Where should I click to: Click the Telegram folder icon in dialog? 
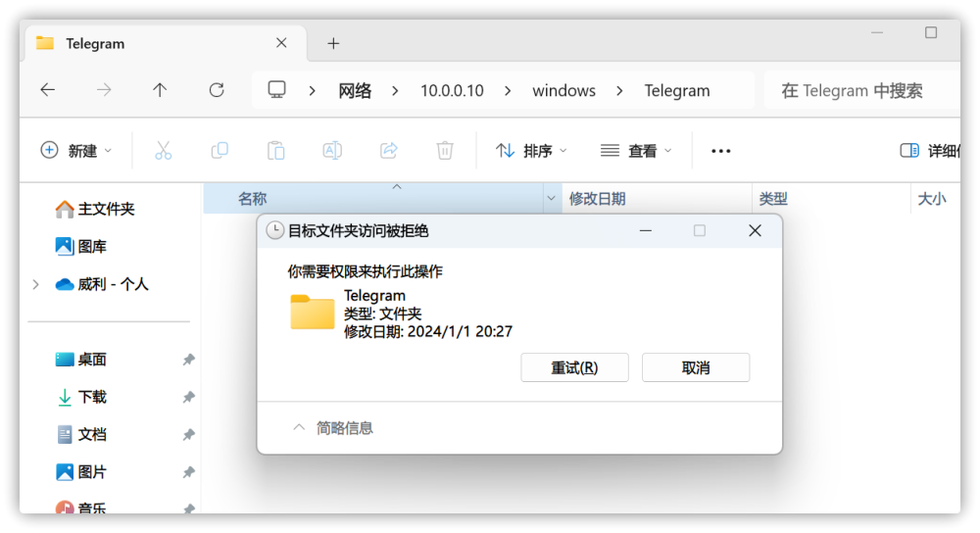(x=313, y=312)
